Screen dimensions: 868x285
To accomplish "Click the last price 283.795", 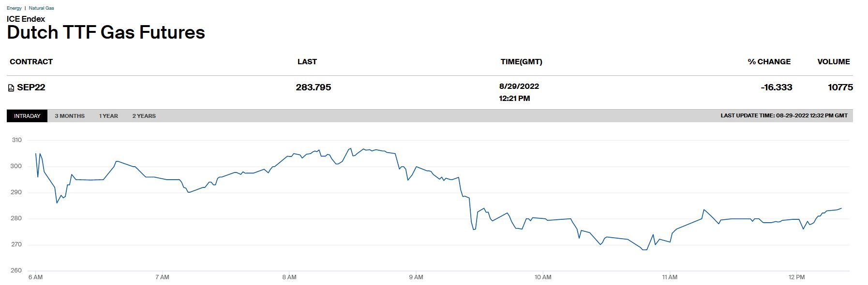I will [314, 87].
